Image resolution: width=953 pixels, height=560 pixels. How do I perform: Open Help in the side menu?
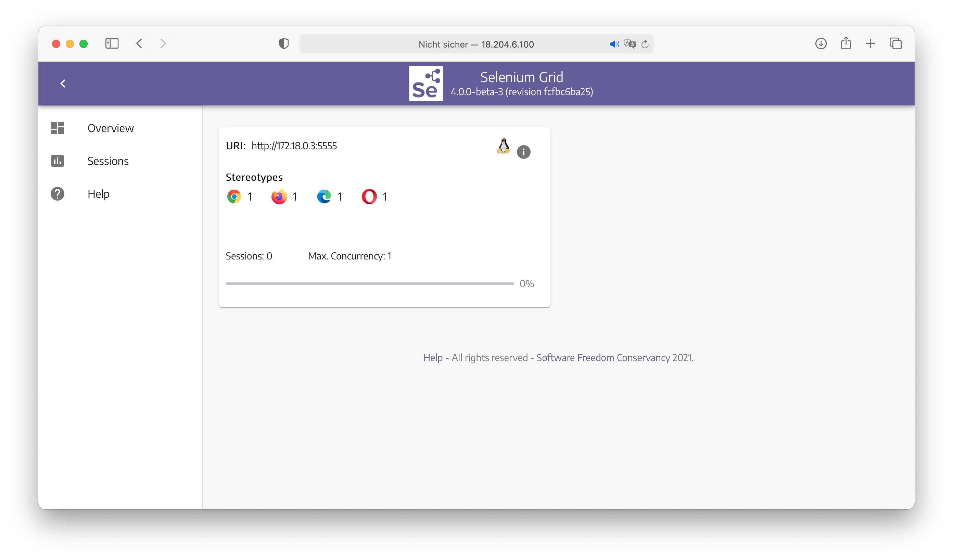pyautogui.click(x=98, y=194)
